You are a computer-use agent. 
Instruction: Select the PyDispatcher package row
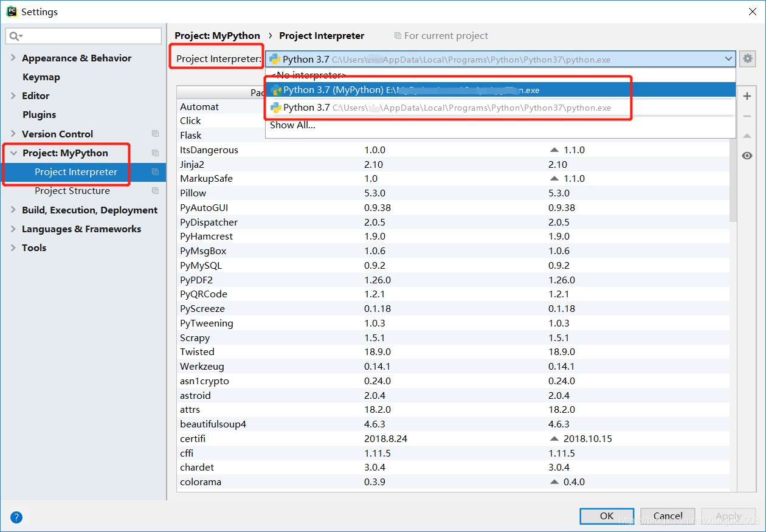tap(454, 222)
